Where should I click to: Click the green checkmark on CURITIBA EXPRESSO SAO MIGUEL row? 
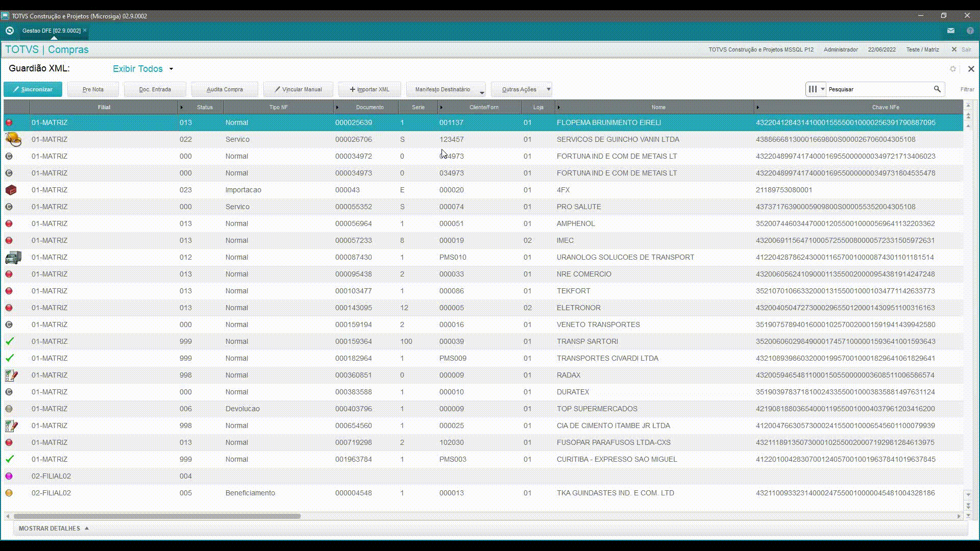coord(10,459)
